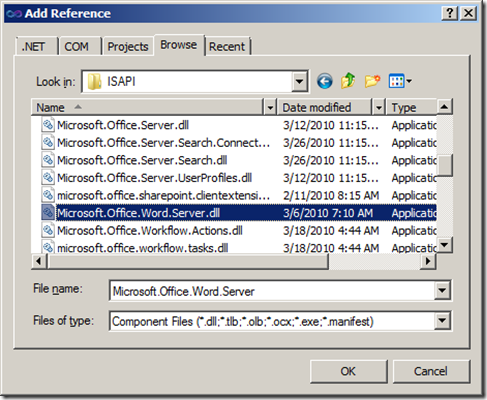This screenshot has height=400, width=487.
Task: Click the ISAPI folder icon in Look in
Action: pos(94,81)
